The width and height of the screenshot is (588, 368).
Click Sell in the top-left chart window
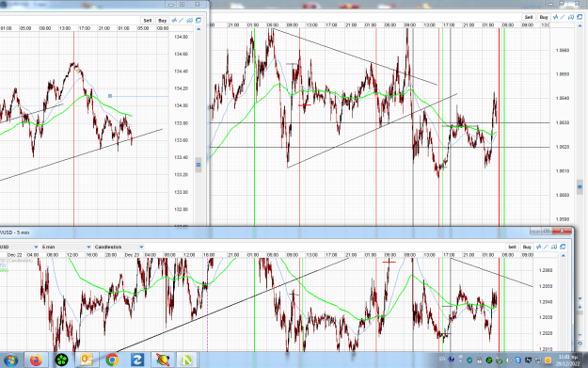(x=148, y=21)
